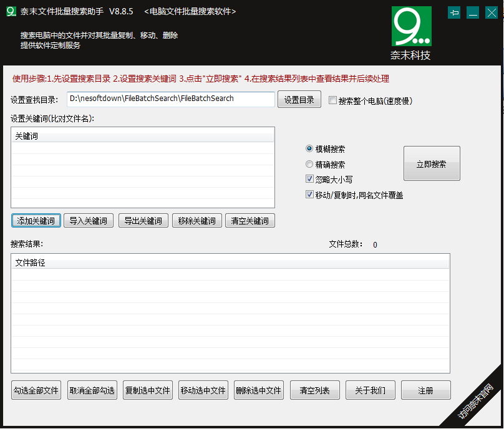
Task: Click 导出关键词 to export keywords
Action: coord(143,220)
